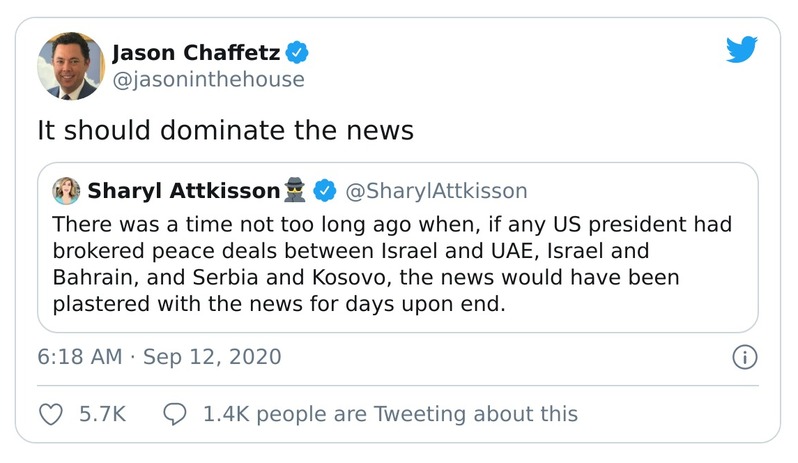This screenshot has width=798, height=463.
Task: Click Sharyl Attkisson's verified badge
Action: (325, 189)
